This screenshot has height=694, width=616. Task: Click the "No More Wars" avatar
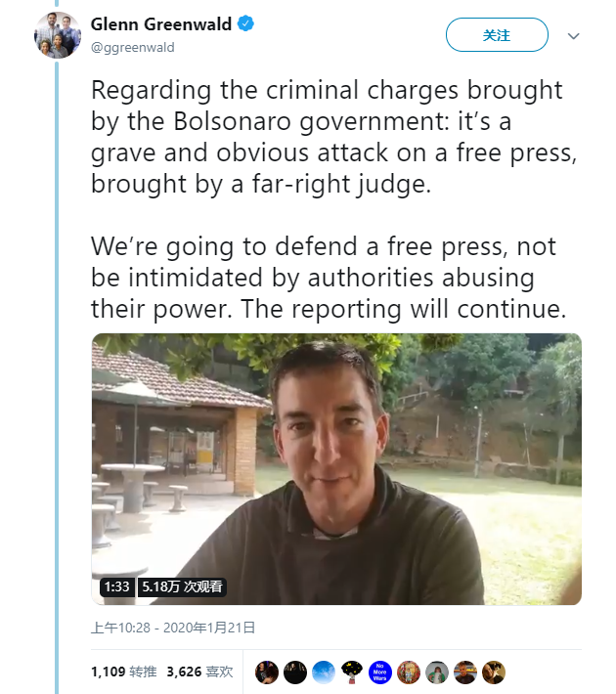[x=380, y=672]
